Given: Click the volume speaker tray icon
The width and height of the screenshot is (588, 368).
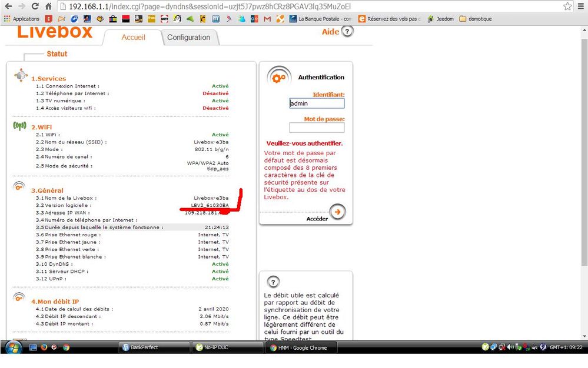Looking at the screenshot, I should (x=510, y=347).
